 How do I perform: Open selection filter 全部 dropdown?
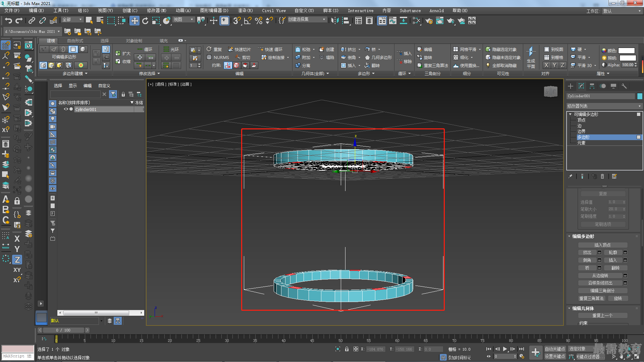[72, 20]
